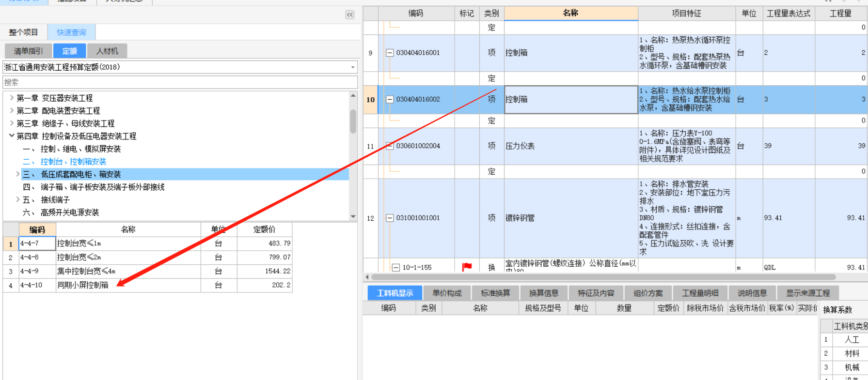Click the main table horizontal scrollbar
The width and height of the screenshot is (868, 380).
(x=603, y=277)
